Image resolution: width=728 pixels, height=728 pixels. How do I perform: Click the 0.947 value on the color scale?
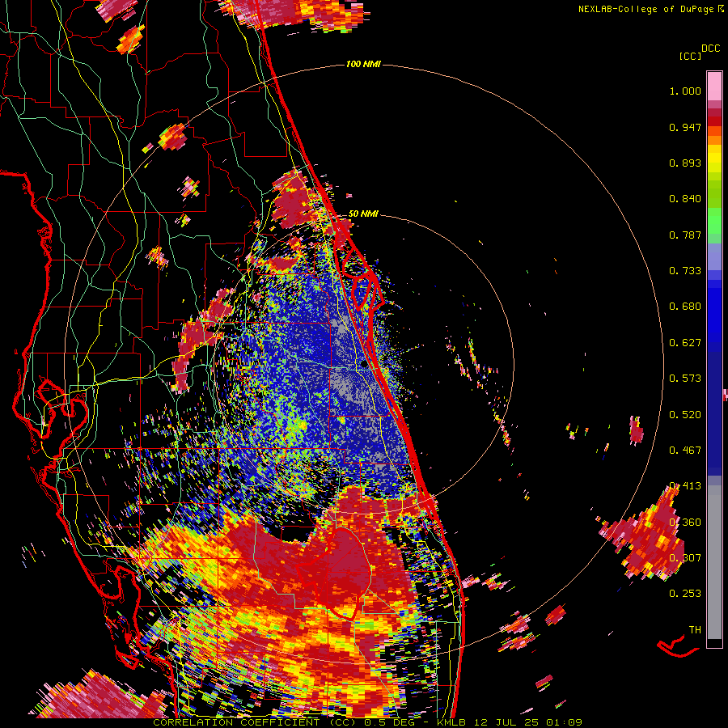[685, 127]
